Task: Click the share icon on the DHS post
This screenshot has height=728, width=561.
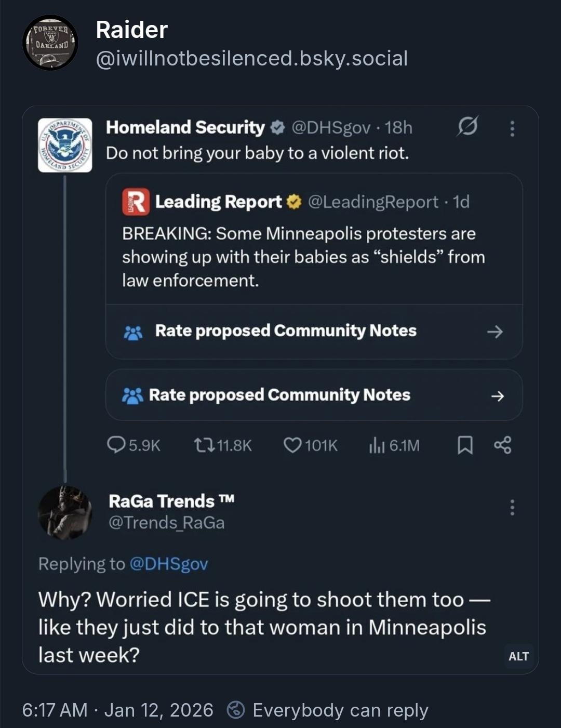Action: click(502, 445)
